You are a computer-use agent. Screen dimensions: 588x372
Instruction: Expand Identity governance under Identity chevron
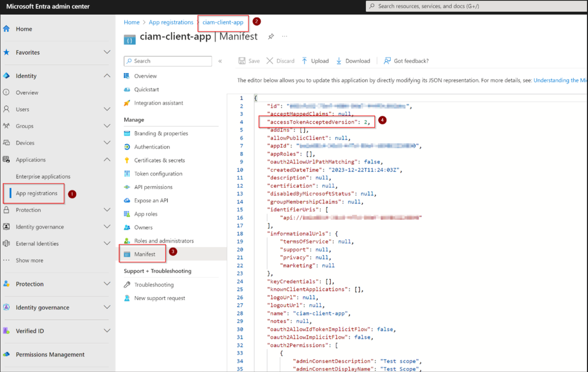(107, 227)
